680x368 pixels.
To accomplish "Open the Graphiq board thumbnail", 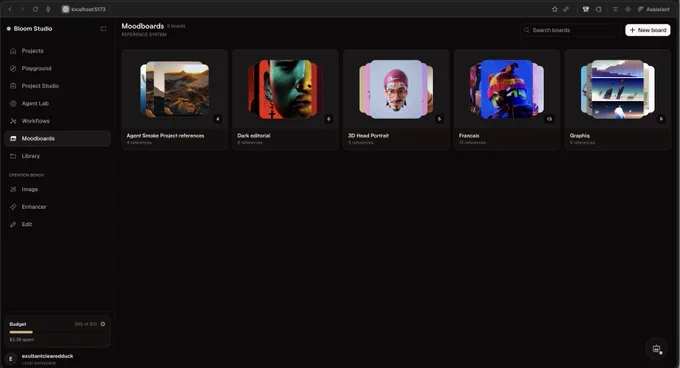I will 618,89.
